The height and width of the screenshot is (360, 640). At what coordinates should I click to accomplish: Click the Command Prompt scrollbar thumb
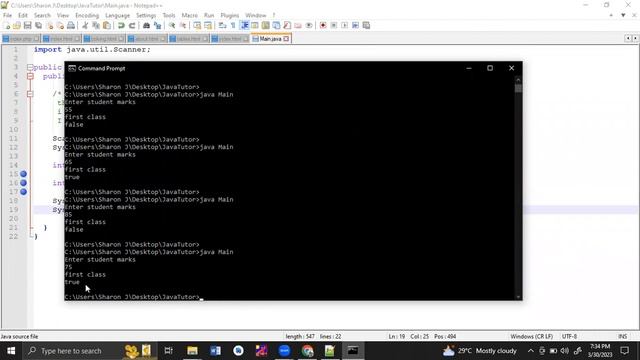coord(518,89)
